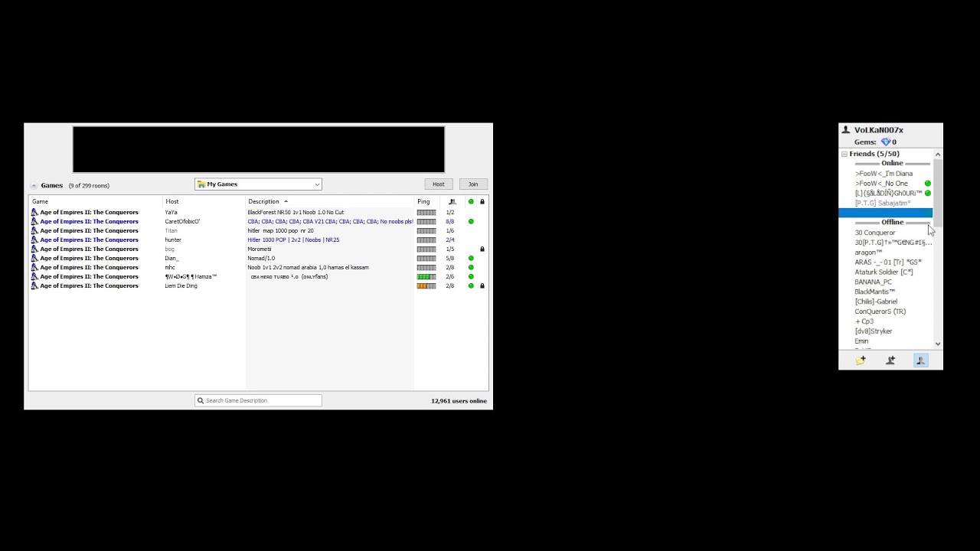
Task: Click friends list scroll down arrow
Action: tap(938, 344)
